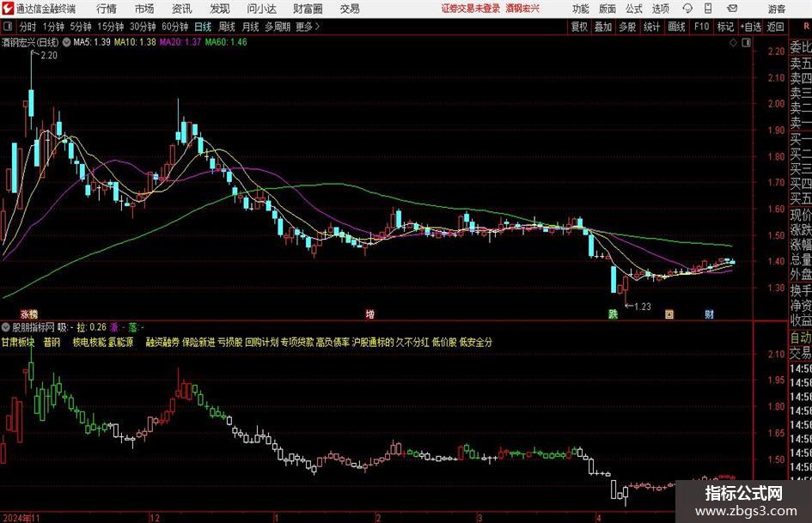Click the 核电核能 concept tag

[x=89, y=342]
